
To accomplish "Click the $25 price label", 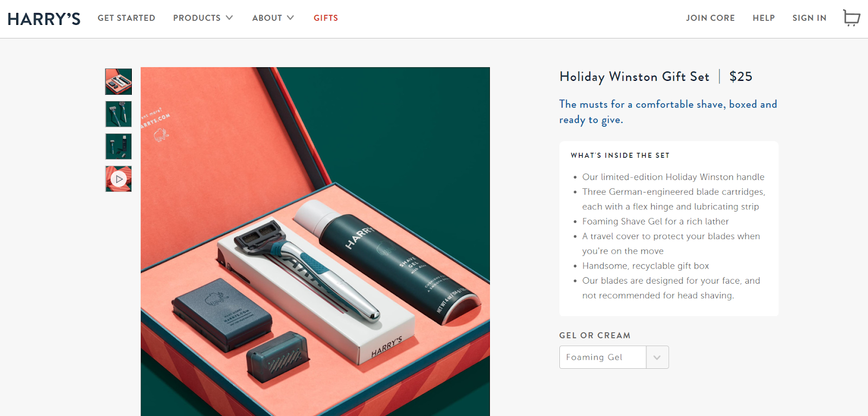I will tap(741, 76).
